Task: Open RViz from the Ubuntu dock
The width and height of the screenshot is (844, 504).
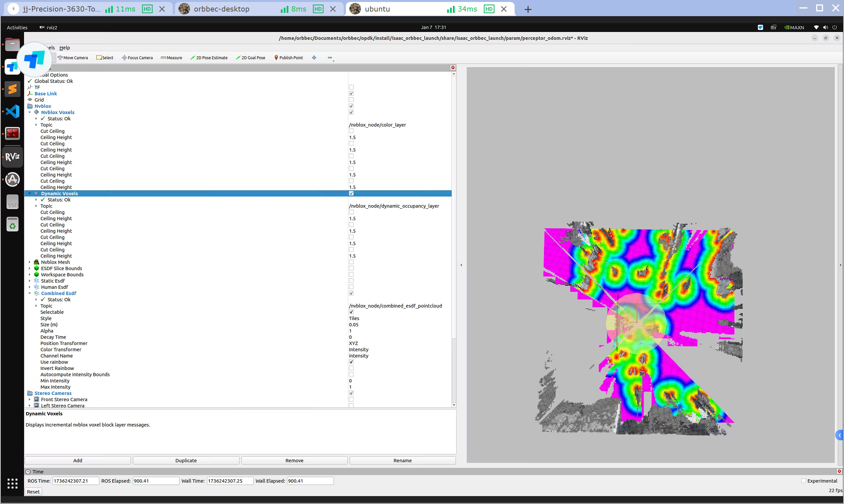Action: (13, 157)
